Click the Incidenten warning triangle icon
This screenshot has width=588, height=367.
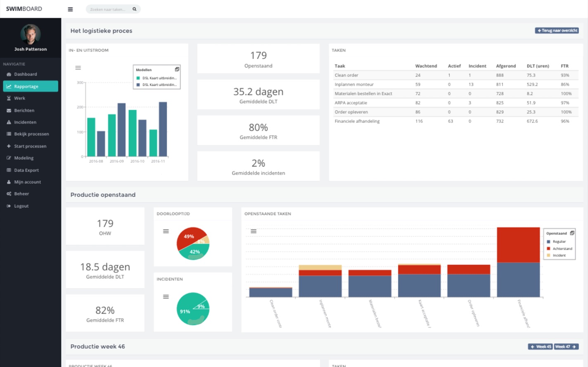coord(9,122)
